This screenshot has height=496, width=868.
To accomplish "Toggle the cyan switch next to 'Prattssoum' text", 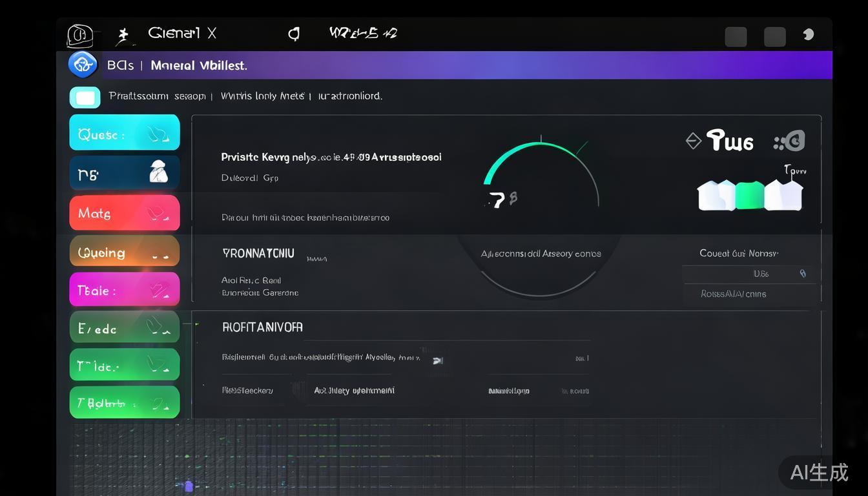I will click(x=85, y=97).
